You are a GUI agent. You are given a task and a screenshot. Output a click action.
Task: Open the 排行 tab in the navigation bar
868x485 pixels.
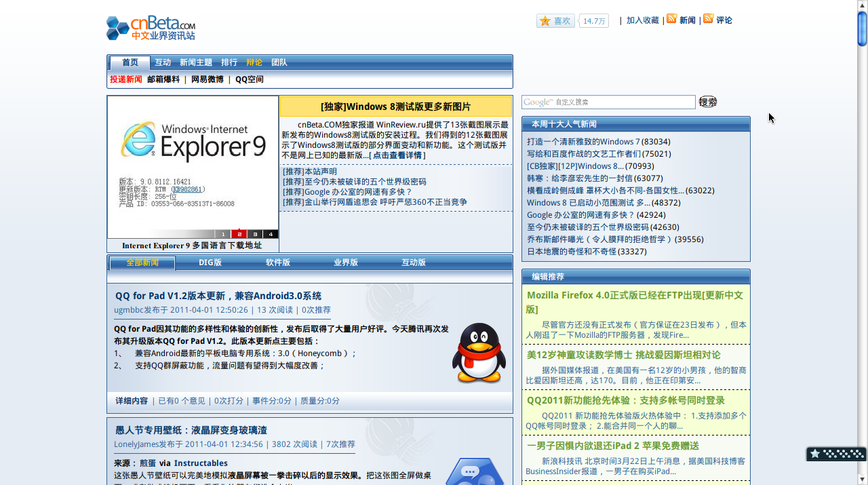229,62
